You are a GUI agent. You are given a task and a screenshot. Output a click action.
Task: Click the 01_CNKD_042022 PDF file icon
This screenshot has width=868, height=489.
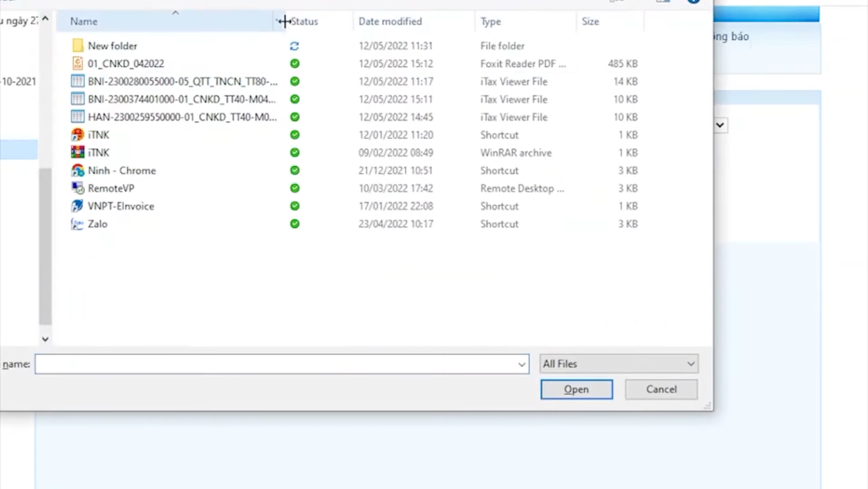pyautogui.click(x=77, y=63)
